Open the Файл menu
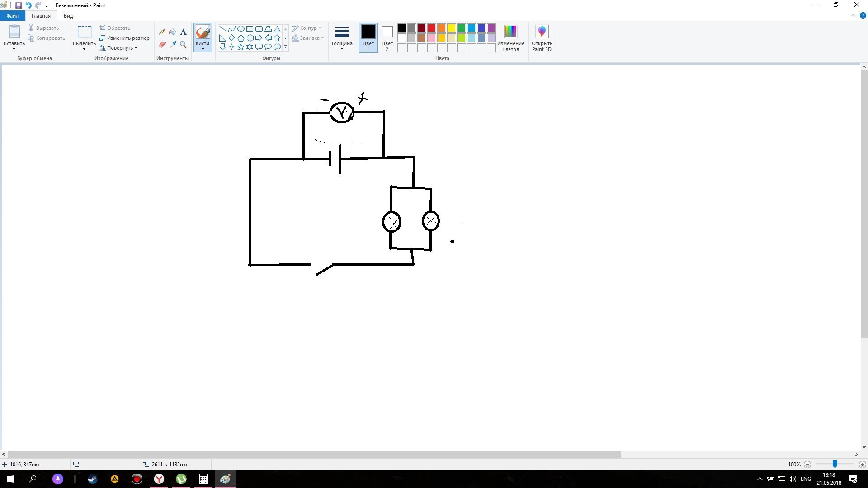Screen dimensions: 868x488 (13, 16)
